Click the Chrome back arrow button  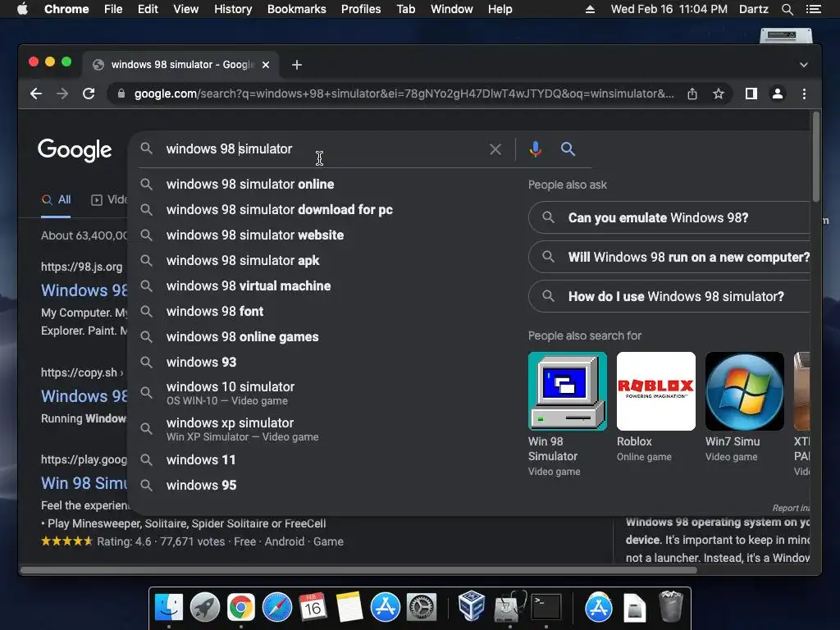(x=36, y=94)
